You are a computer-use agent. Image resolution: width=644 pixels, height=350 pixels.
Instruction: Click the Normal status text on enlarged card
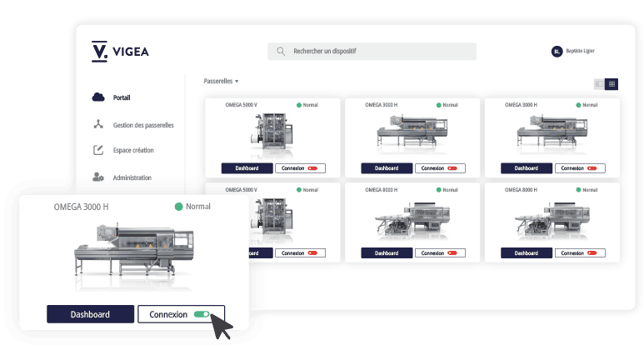coord(198,207)
